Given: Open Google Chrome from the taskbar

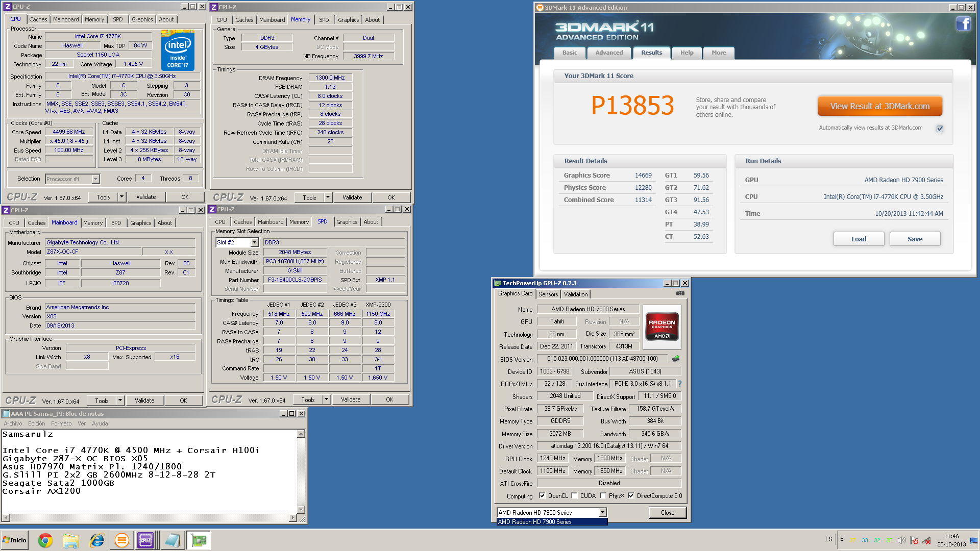Looking at the screenshot, I should [x=45, y=540].
